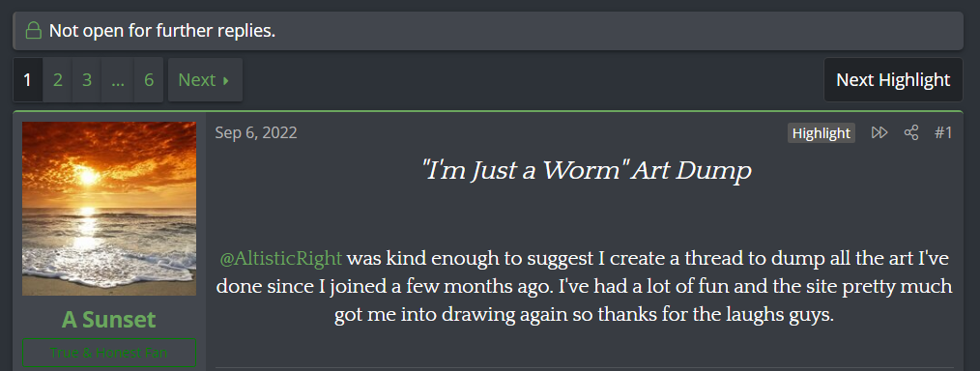Click the True & Honest Fan user banner
This screenshot has height=371, width=980.
[109, 353]
